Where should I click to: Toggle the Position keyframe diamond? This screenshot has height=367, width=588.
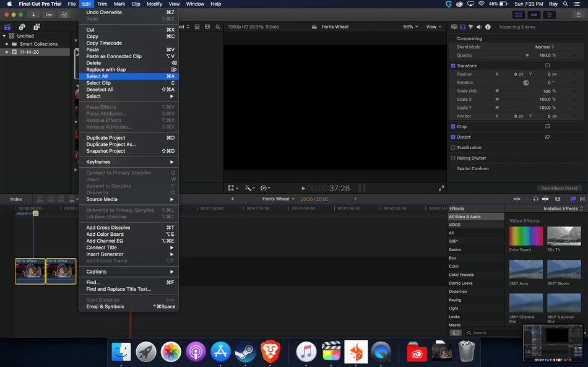click(574, 74)
